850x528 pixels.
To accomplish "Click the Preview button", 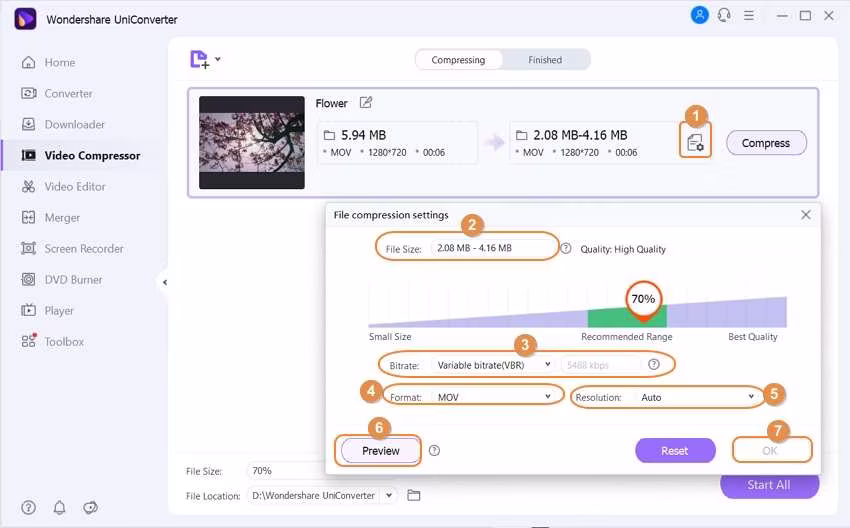I will coord(381,450).
